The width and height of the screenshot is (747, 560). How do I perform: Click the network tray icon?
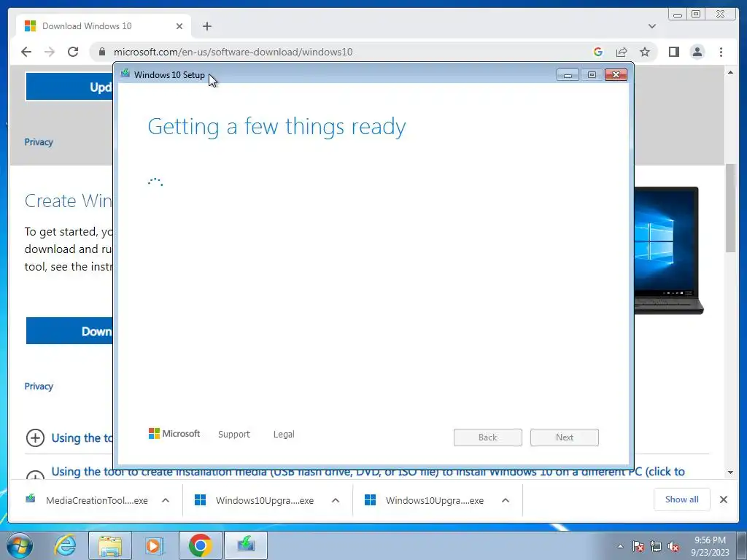(x=656, y=547)
